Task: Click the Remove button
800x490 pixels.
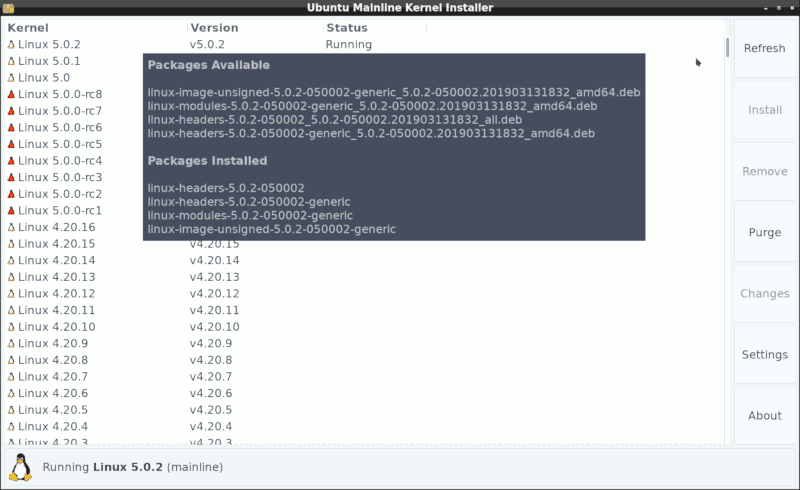Action: [x=764, y=171]
